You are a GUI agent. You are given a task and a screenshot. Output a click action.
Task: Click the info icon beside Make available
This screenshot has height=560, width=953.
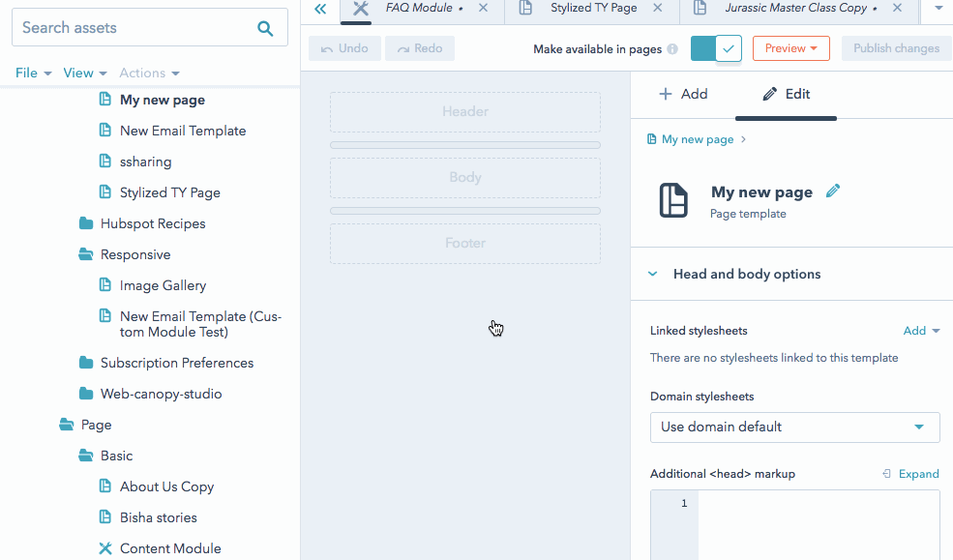(672, 49)
